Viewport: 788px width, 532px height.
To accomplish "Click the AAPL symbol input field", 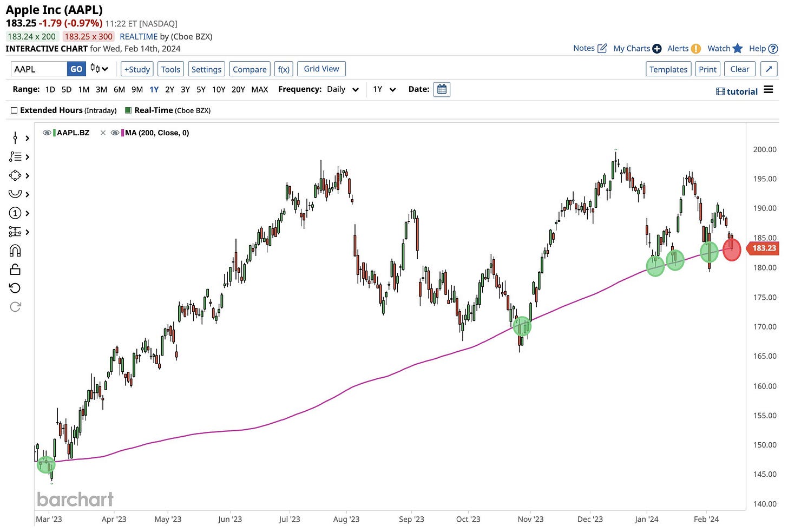I will coord(39,69).
